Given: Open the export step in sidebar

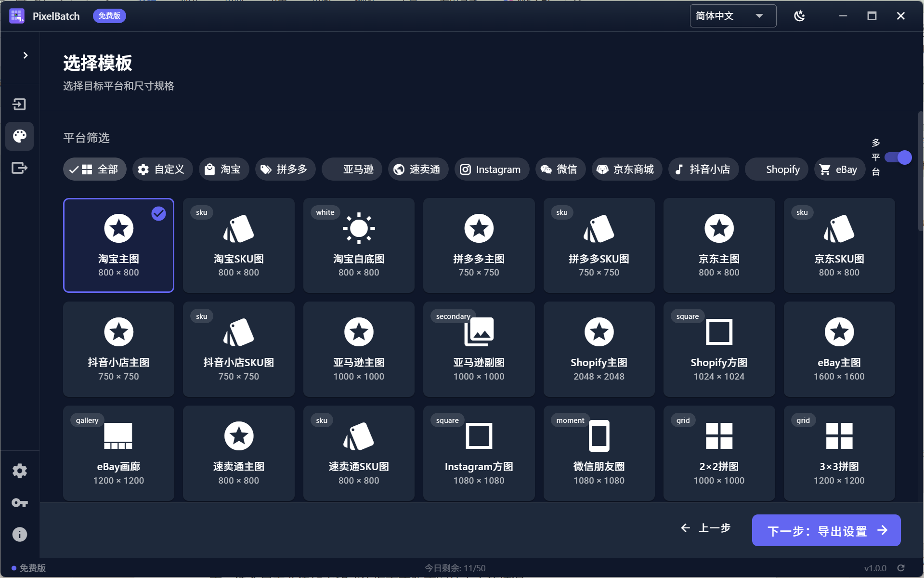Looking at the screenshot, I should coord(20,168).
